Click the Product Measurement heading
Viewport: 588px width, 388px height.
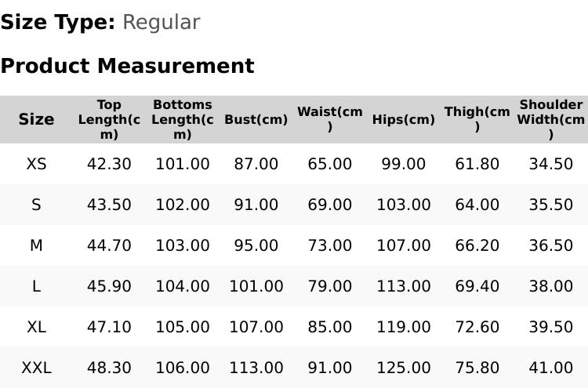pyautogui.click(x=128, y=66)
